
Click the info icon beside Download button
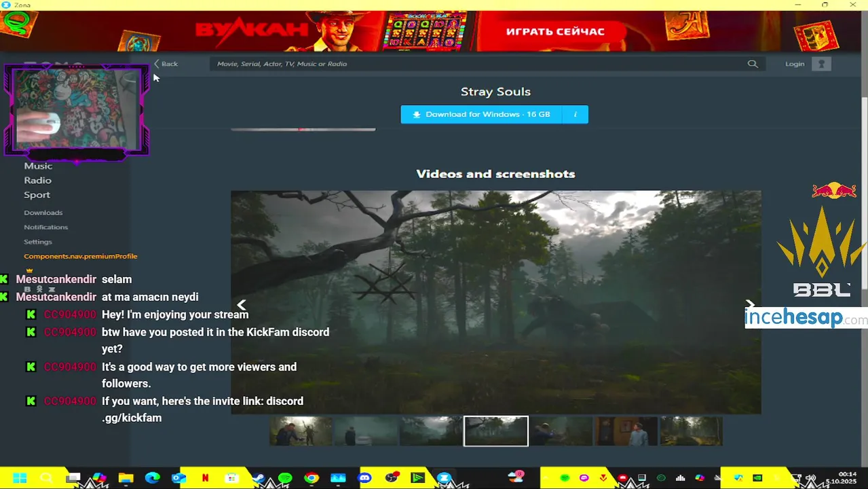575,114
